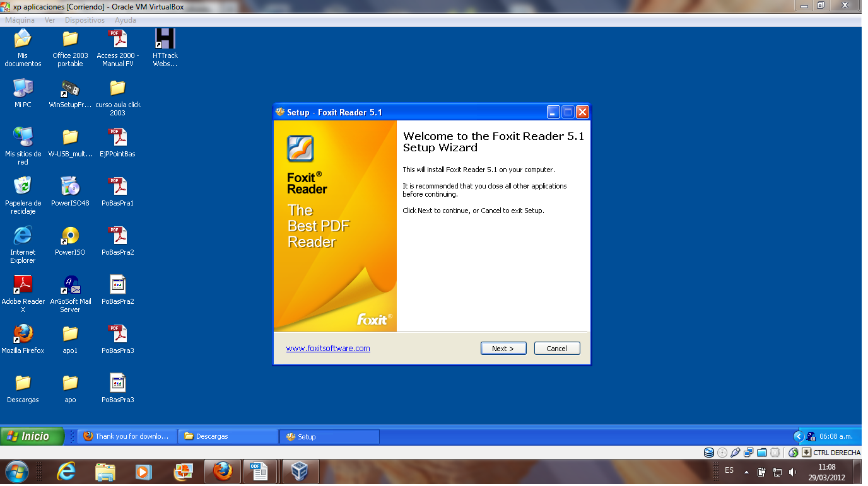
Task: Open the Windows 7 Start orb
Action: (17, 472)
